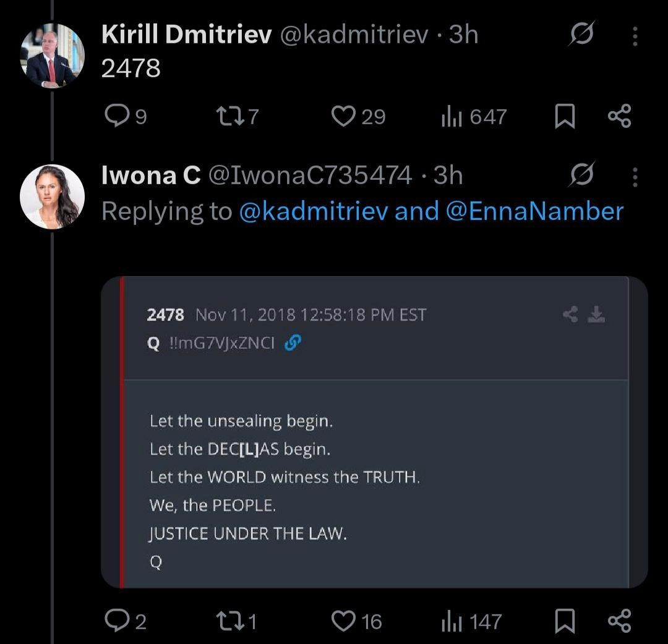The height and width of the screenshot is (644, 668).
Task: Open more options for Kirill Dmitriev's post
Action: (x=635, y=36)
